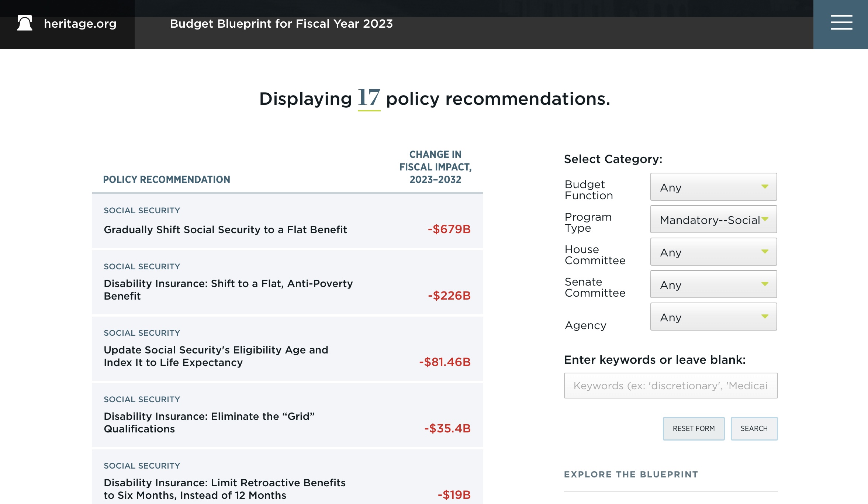This screenshot has width=868, height=504.
Task: Click the Change in Fiscal Impact column header
Action: 435,167
